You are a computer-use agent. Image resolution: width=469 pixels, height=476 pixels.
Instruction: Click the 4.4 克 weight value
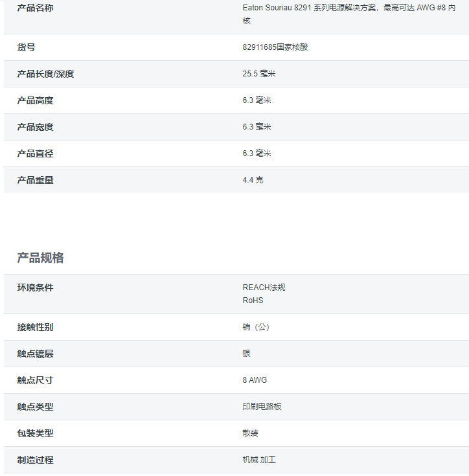coord(253,180)
